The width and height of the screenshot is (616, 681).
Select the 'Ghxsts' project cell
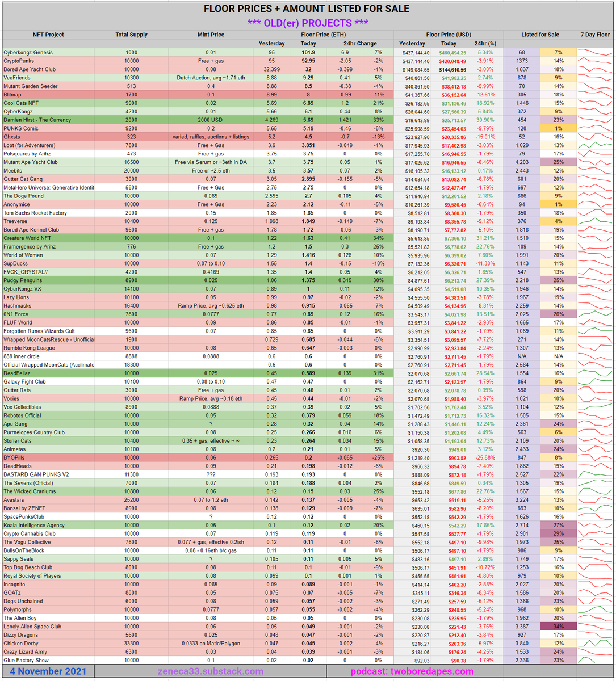tap(48, 137)
